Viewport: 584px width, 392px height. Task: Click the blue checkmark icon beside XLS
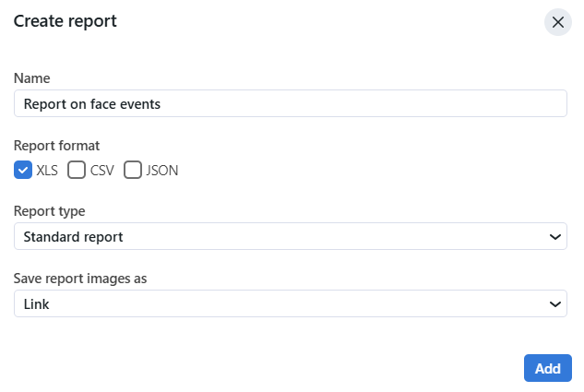23,170
